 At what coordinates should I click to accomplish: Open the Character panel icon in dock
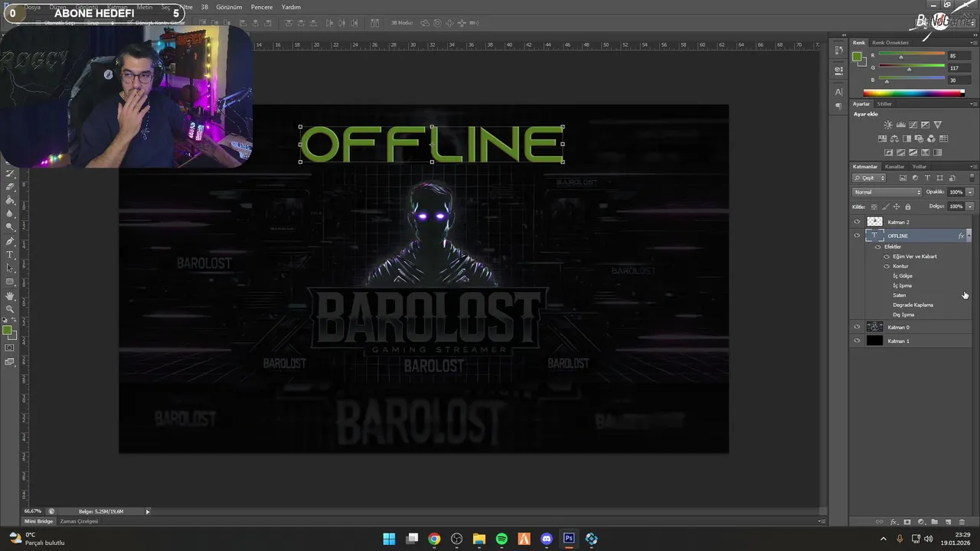tap(839, 92)
